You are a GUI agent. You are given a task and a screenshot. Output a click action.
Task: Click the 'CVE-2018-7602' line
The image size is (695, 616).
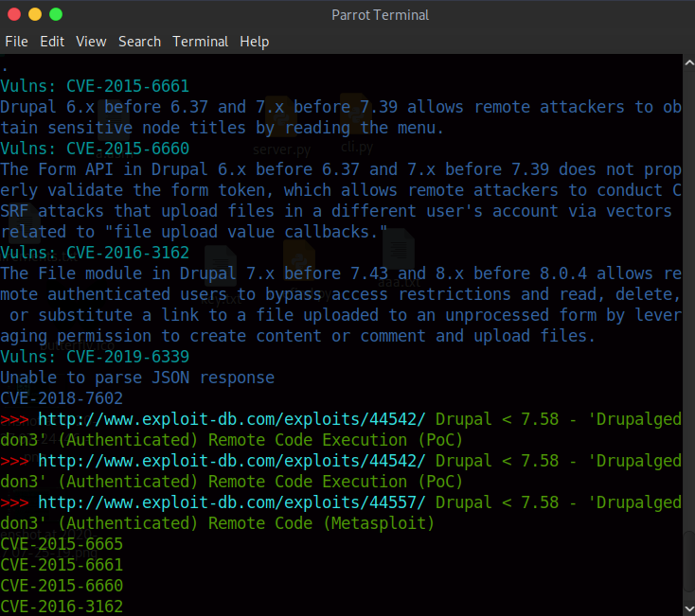point(62,398)
